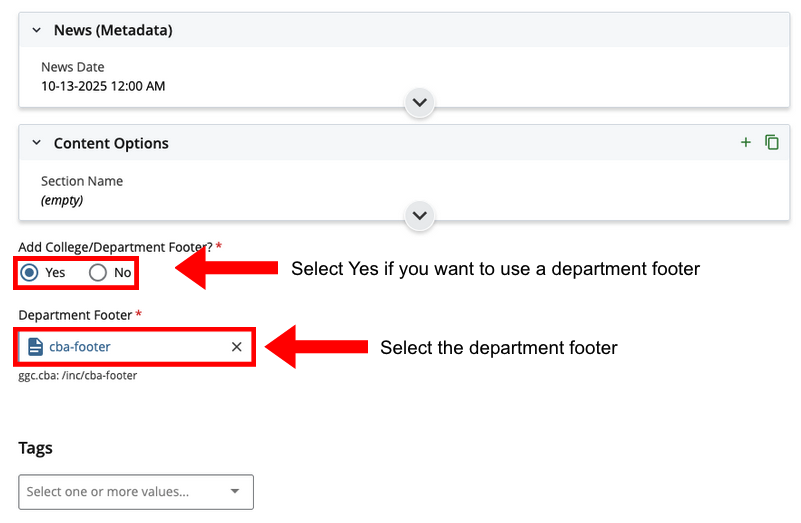The image size is (801, 523).
Task: Open the cba-footer file link
Action: point(80,347)
